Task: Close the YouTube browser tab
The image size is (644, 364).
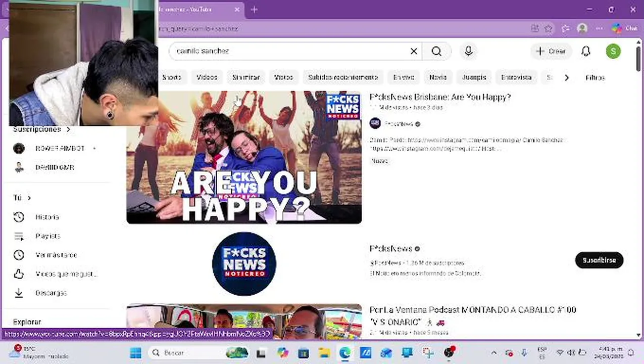Action: 237,10
